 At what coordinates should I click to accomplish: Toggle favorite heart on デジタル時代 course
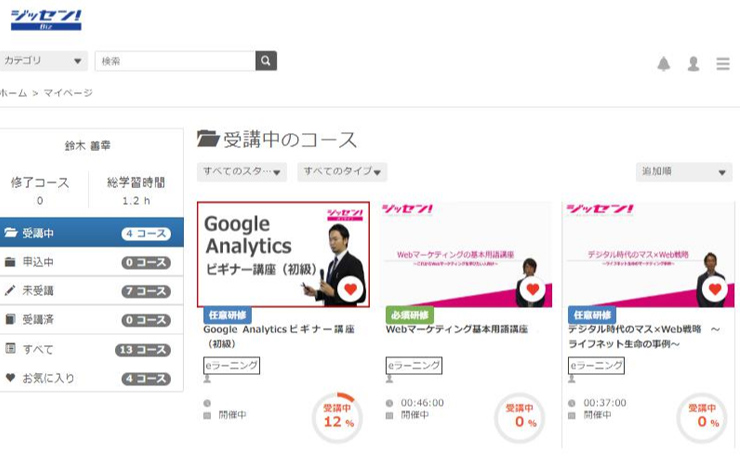[715, 289]
